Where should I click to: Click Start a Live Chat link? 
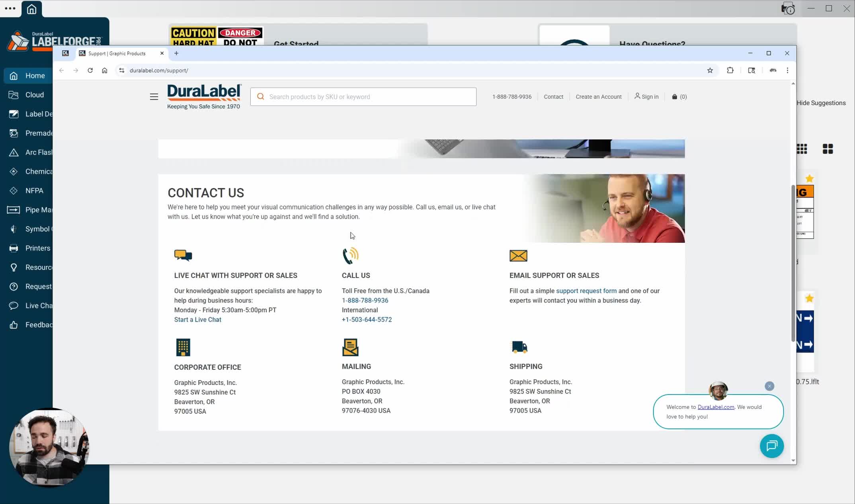198,320
